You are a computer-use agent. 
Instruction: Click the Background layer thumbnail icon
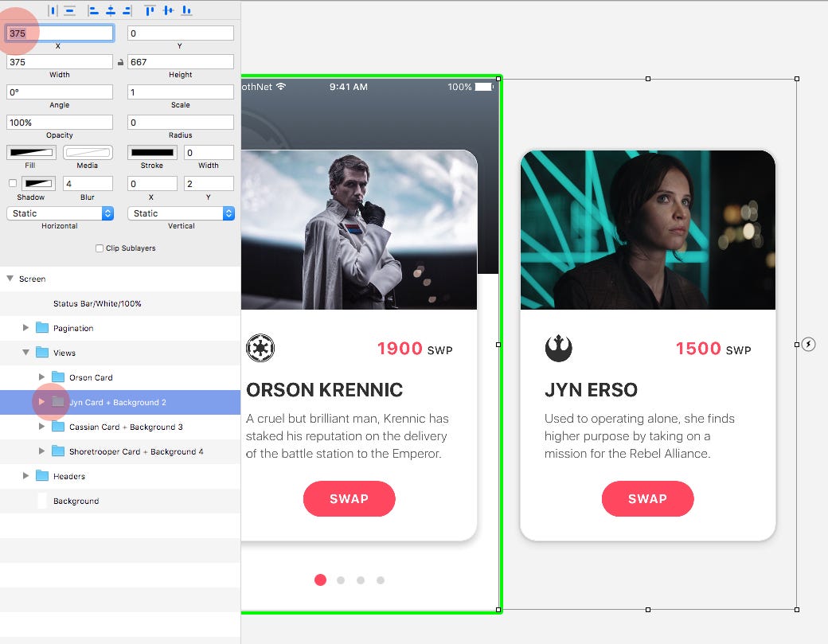(x=42, y=501)
